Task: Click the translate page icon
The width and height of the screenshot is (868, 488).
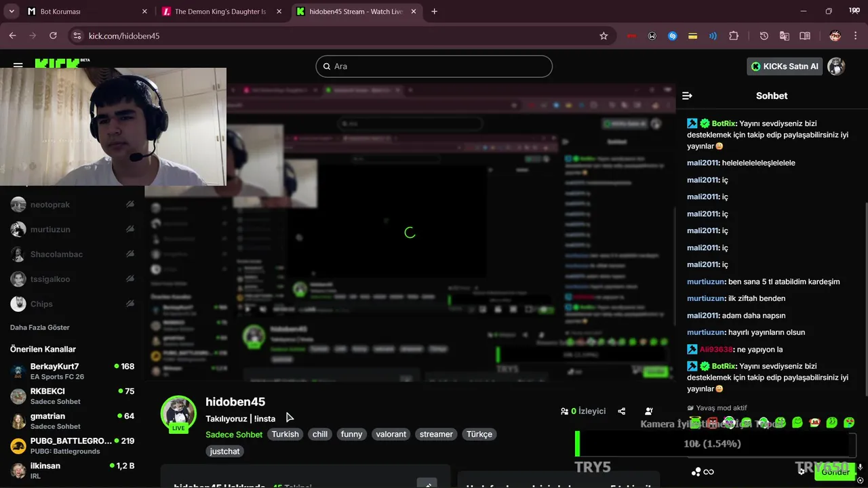Action: tap(785, 36)
